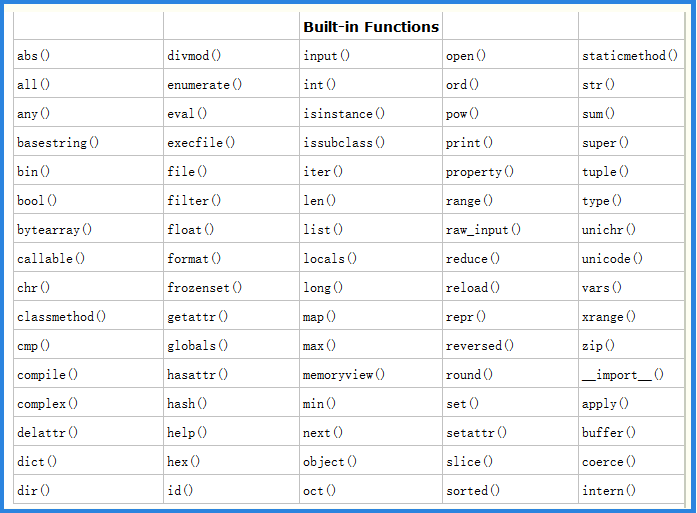The image size is (697, 513).
Task: Click the property() function link
Action: coord(480,172)
